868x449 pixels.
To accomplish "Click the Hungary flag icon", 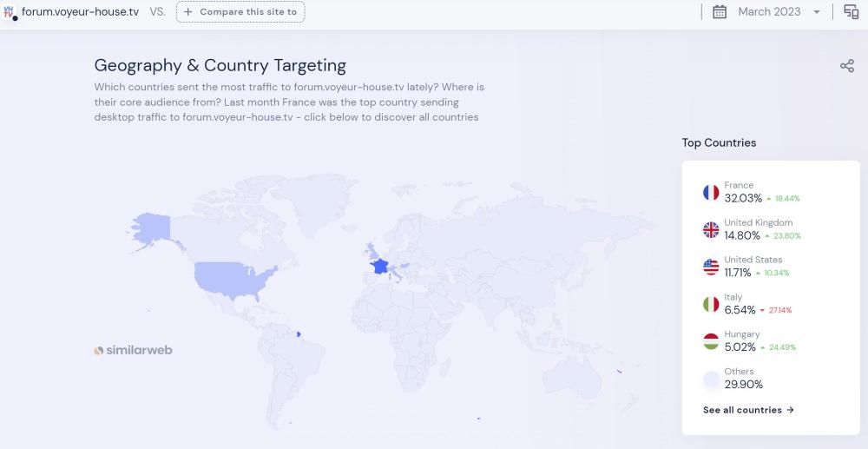I will click(x=711, y=342).
